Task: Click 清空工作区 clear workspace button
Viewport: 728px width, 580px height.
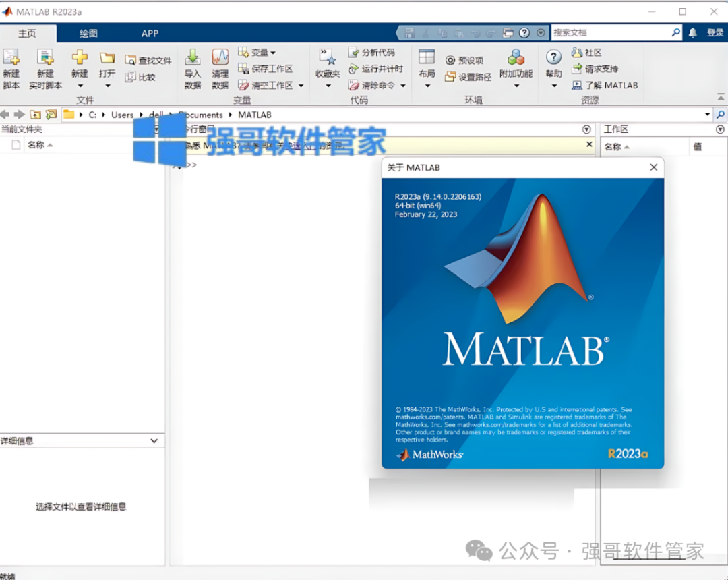Action: [265, 85]
